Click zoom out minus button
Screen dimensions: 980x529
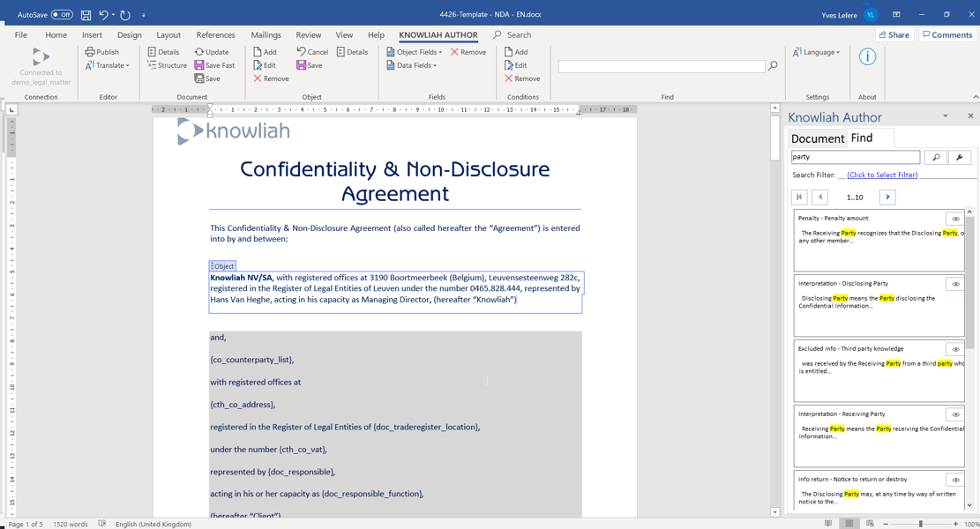click(885, 524)
